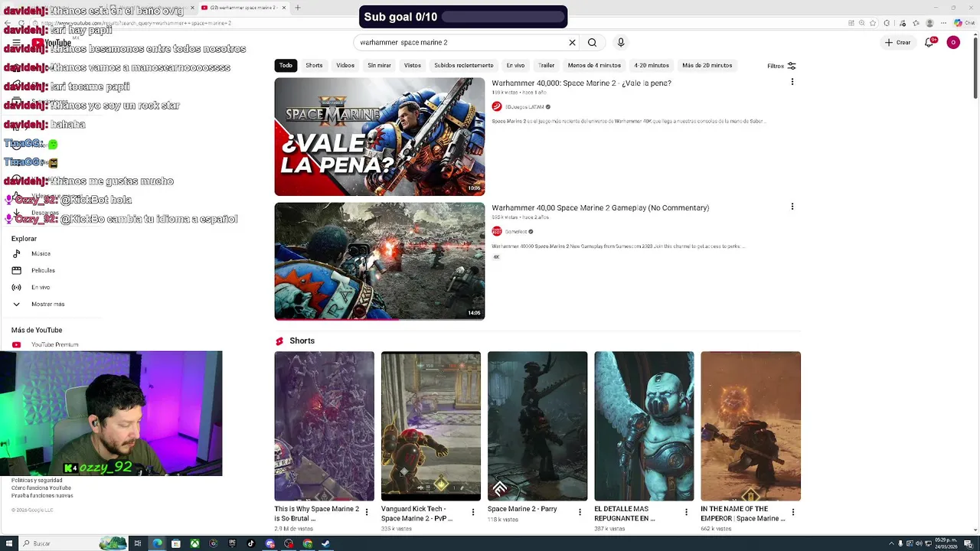Select the Tráiler filter chip
Viewport: 980px width, 551px height.
pos(546,65)
